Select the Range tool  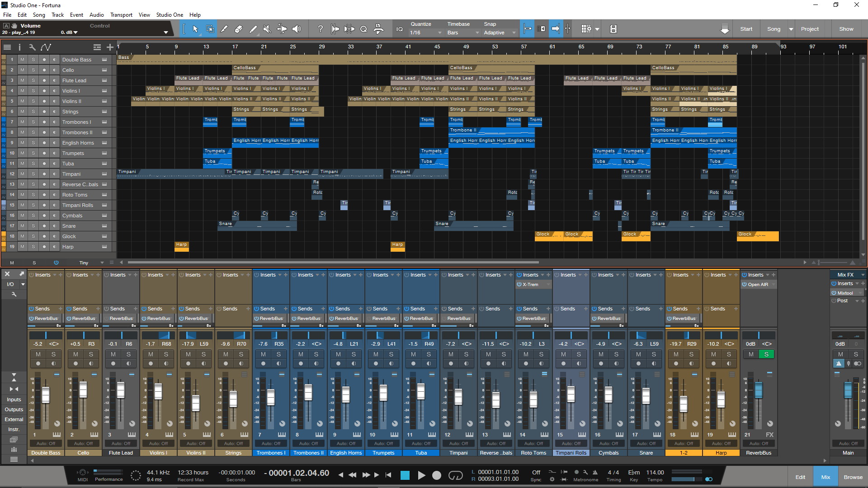[x=210, y=29]
